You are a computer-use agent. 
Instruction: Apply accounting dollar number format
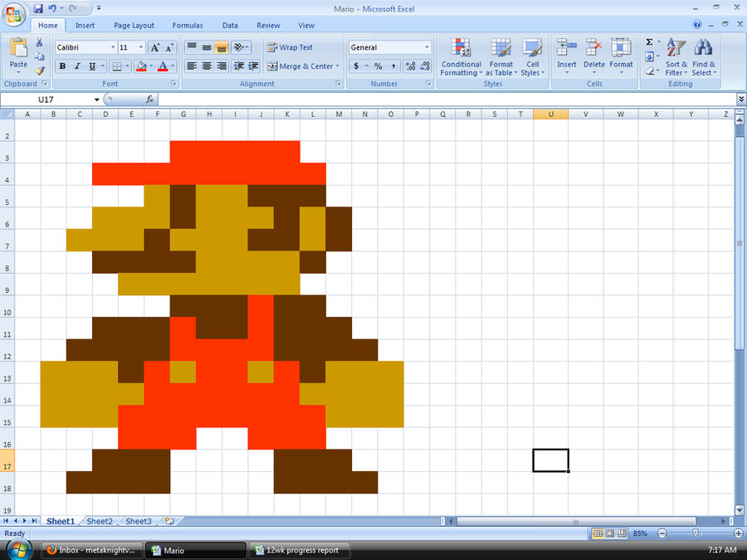(356, 66)
